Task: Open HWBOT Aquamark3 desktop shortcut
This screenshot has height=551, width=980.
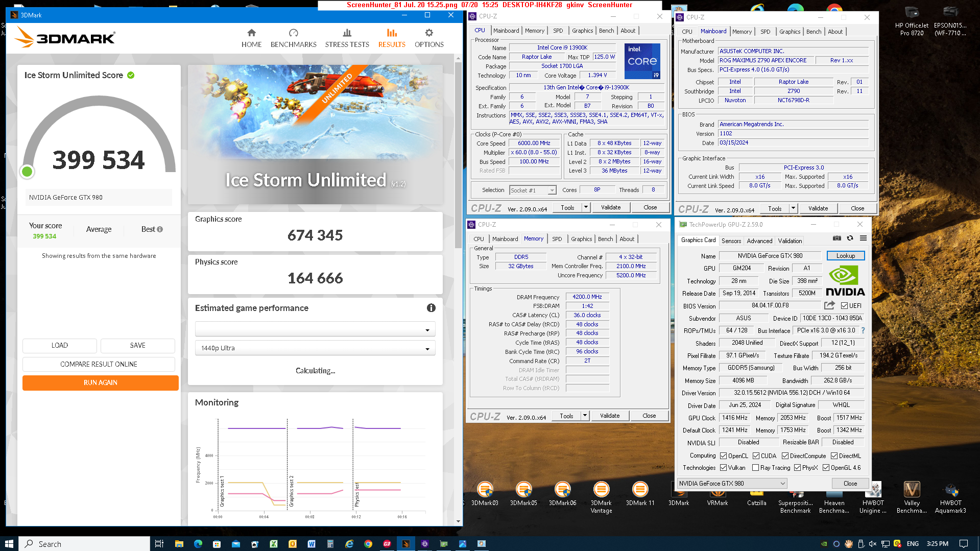Action: 950,497
